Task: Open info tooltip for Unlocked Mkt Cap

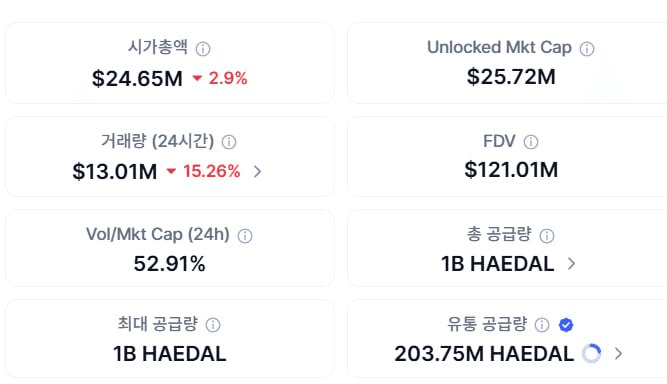Action: coord(587,49)
